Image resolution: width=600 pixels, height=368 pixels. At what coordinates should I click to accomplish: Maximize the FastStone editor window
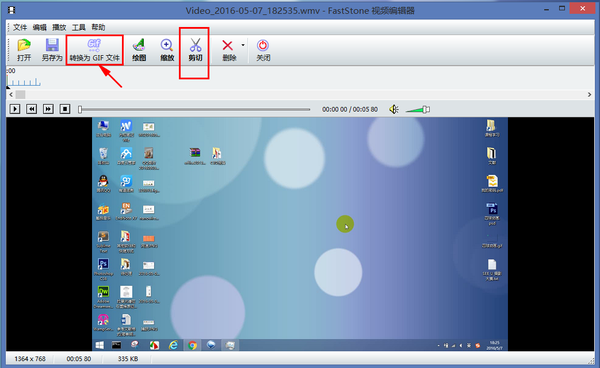tap(562, 8)
